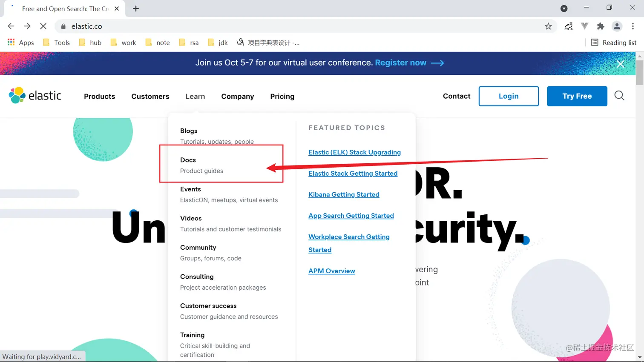
Task: Click the V-shaped extension icon
Action: tap(585, 26)
